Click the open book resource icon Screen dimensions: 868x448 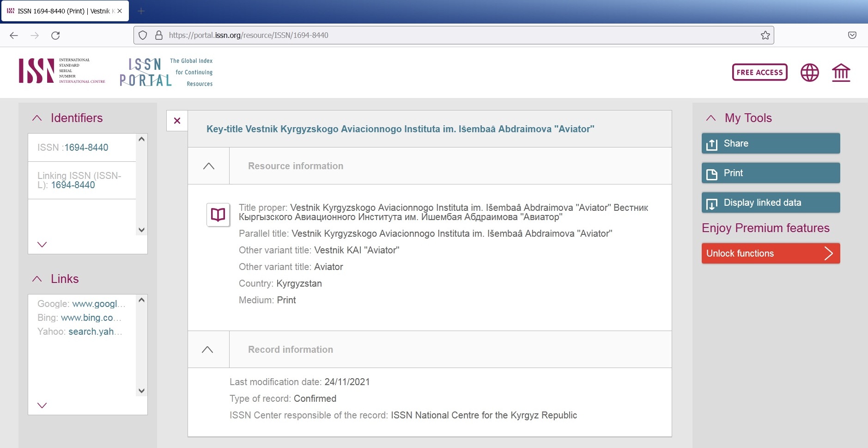[218, 215]
